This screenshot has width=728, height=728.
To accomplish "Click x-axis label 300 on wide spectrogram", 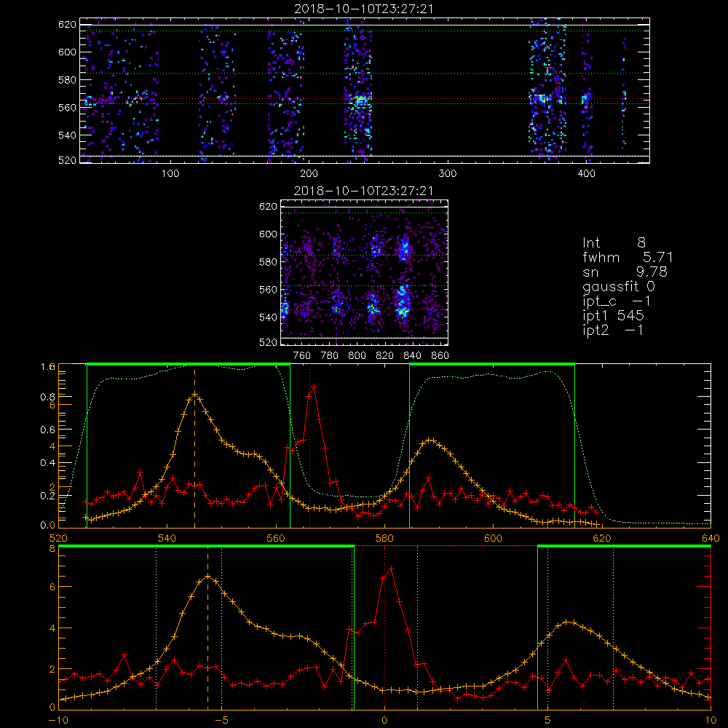I will point(448,174).
